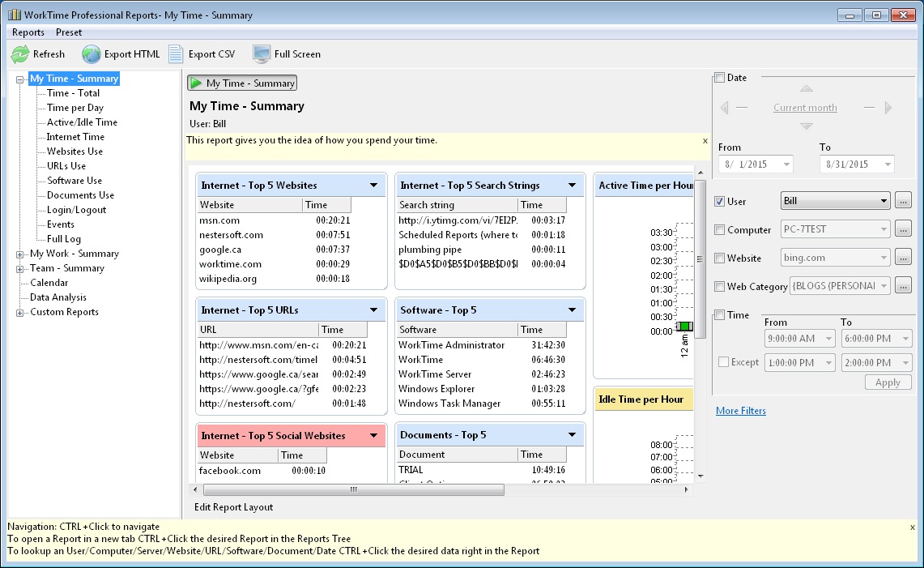
Task: Click the Software column header in Software - Top 5
Action: pyautogui.click(x=458, y=330)
